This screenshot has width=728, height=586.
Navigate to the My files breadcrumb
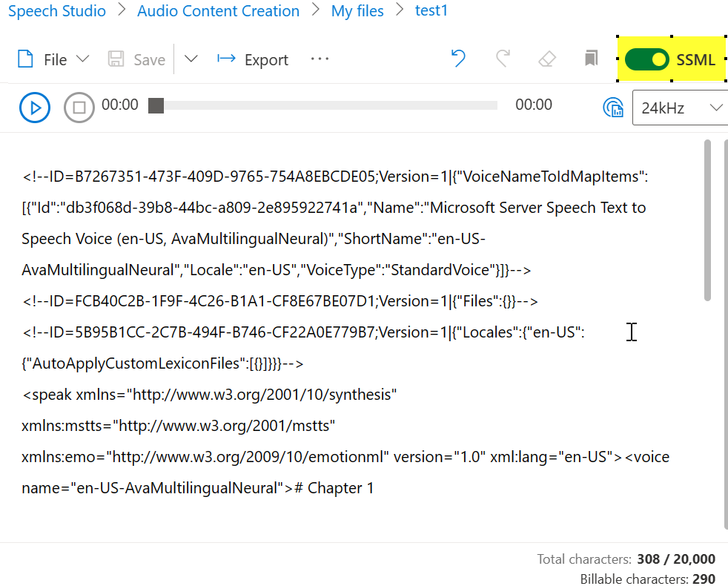(x=357, y=10)
